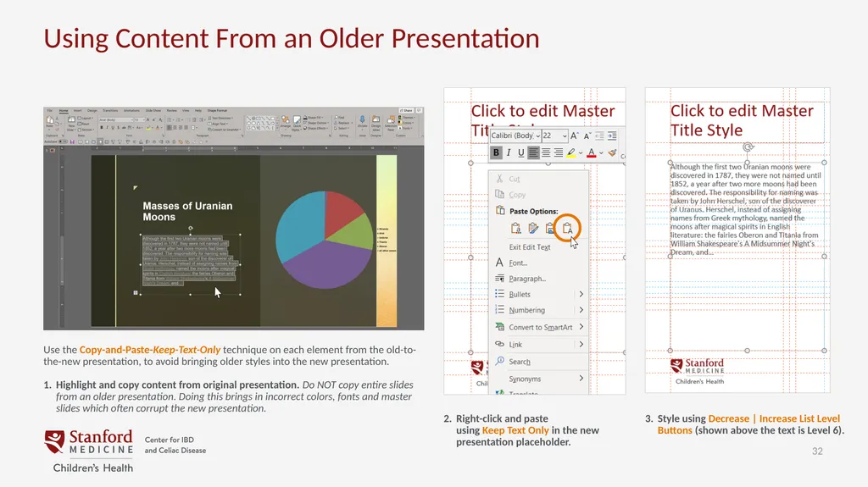
Task: Expand the Bullets submenu arrow
Action: [x=581, y=294]
